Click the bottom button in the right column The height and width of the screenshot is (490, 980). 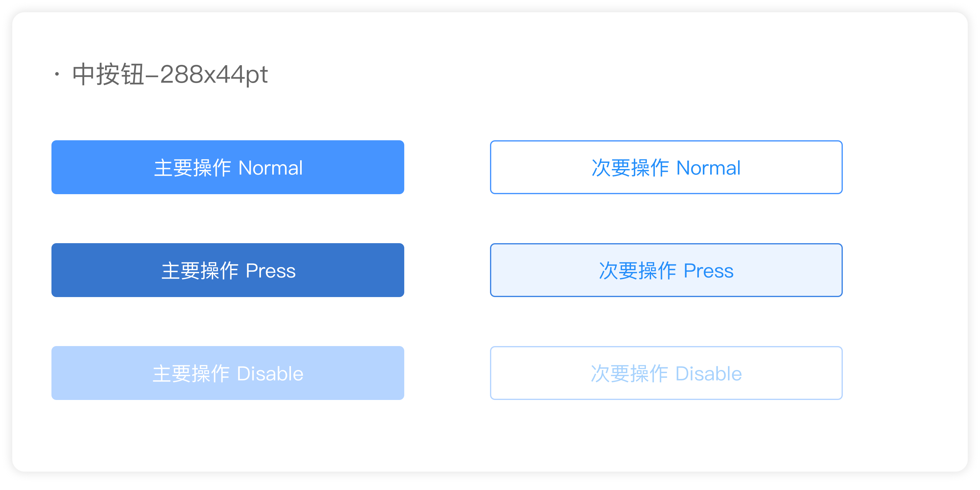(x=666, y=373)
